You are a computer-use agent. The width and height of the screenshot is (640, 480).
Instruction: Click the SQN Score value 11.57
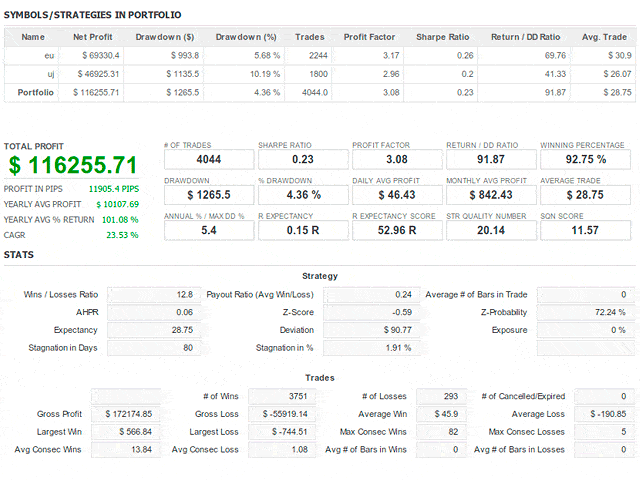(585, 230)
